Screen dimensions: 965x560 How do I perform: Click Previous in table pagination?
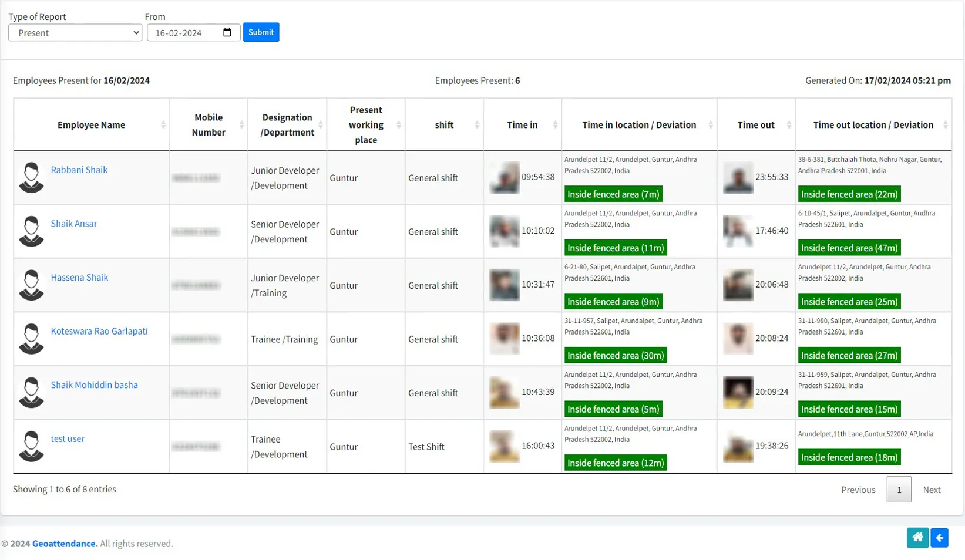858,490
